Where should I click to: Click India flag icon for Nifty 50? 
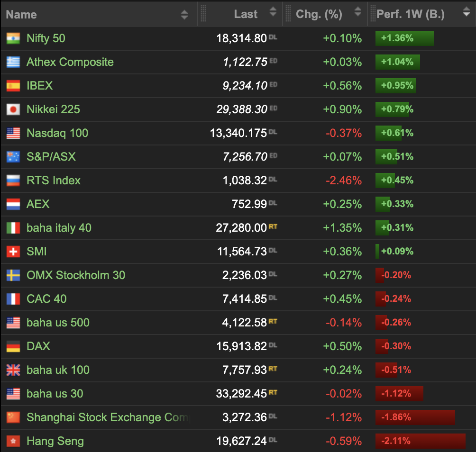tap(13, 38)
